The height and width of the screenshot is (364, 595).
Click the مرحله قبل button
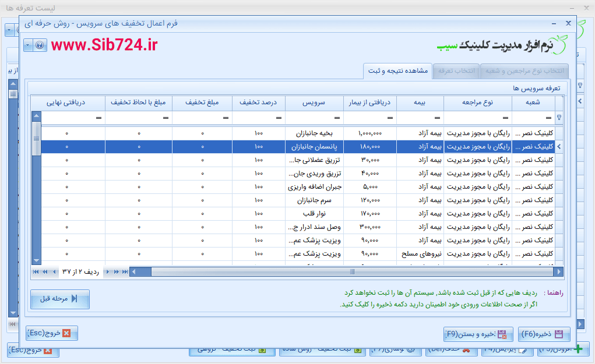click(x=59, y=299)
